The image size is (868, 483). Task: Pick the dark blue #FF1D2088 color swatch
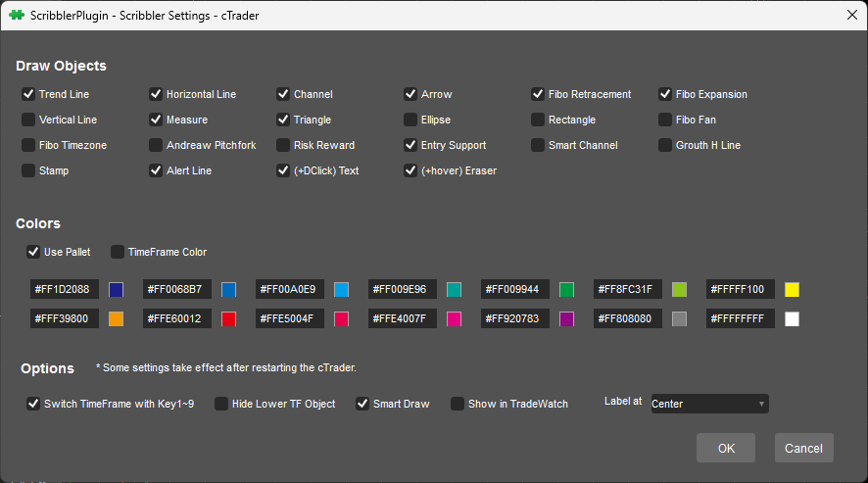[x=117, y=289]
